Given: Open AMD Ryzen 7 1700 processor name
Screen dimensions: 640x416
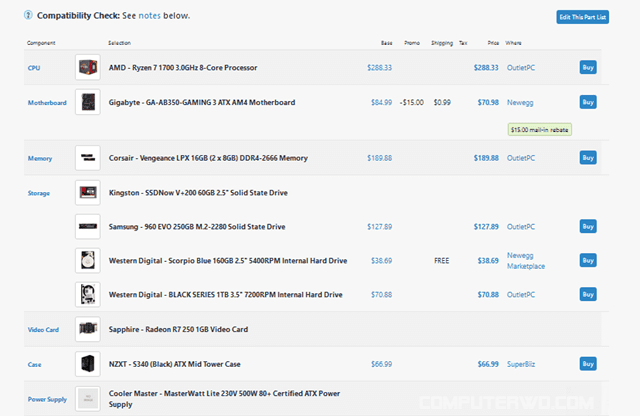Looking at the screenshot, I should point(183,68).
